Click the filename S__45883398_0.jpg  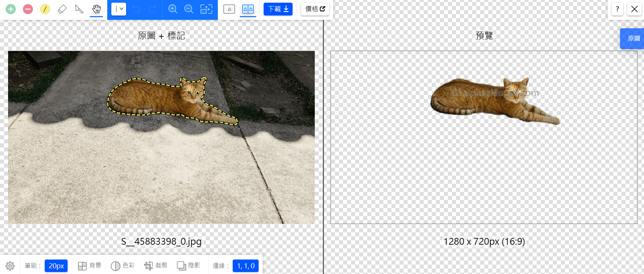[161, 242]
